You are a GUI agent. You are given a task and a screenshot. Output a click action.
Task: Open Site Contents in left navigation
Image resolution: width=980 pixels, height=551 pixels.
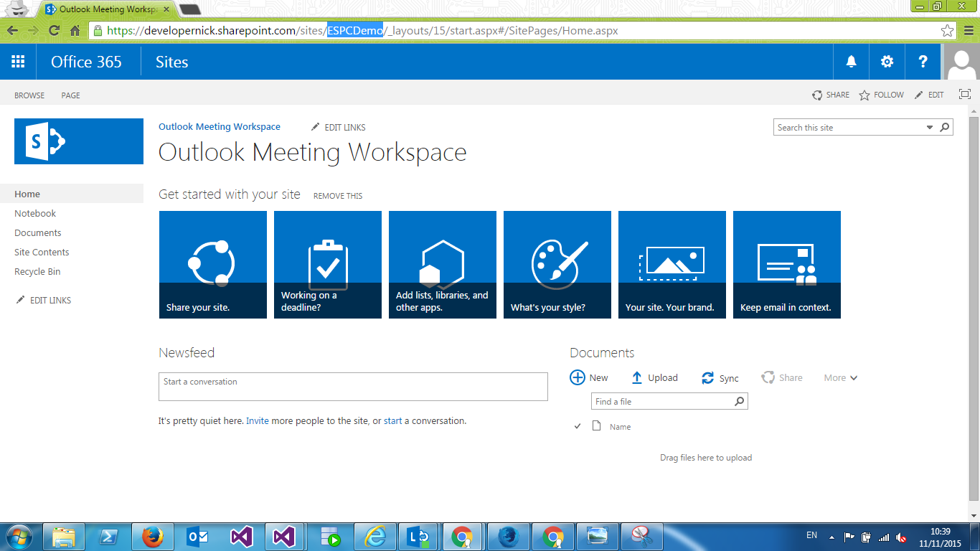click(42, 252)
